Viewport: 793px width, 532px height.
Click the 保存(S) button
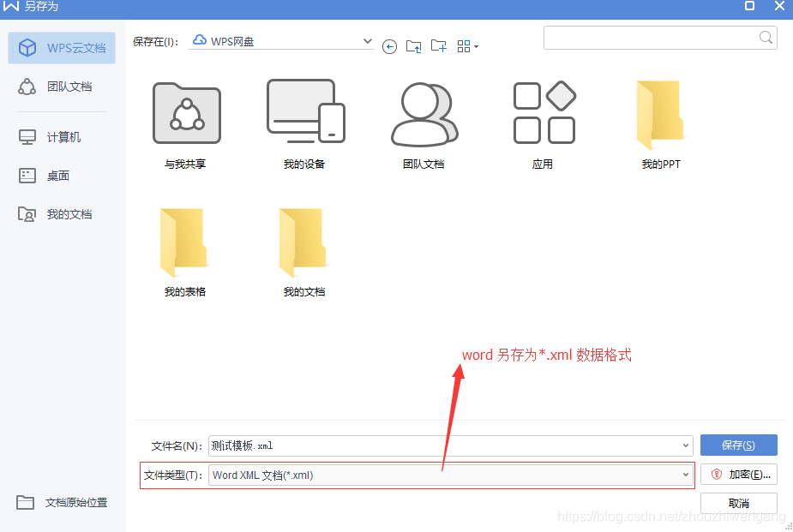point(738,445)
